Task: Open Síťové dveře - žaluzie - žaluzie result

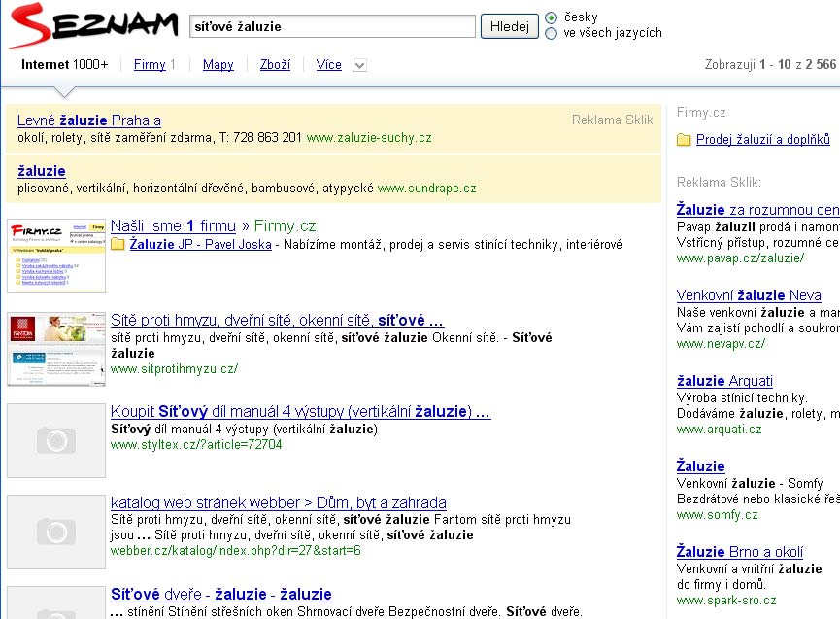Action: click(220, 594)
